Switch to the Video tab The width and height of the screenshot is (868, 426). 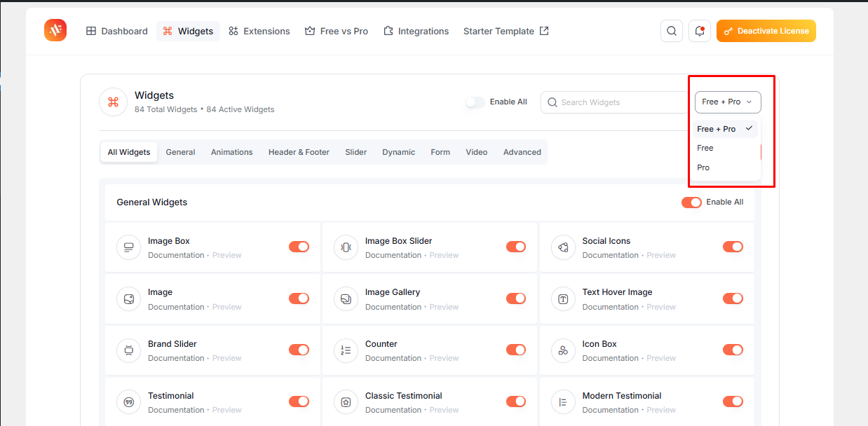[x=477, y=152]
